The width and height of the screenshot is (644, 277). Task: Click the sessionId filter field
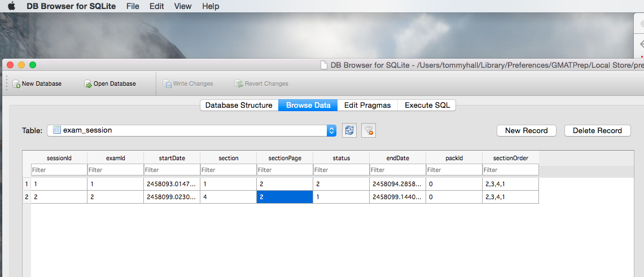[59, 170]
